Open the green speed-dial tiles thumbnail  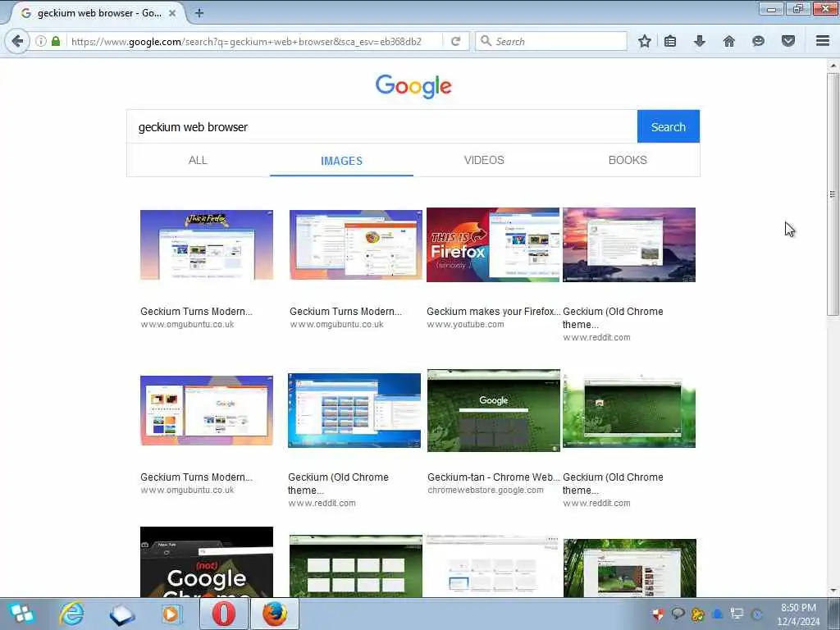pyautogui.click(x=356, y=566)
